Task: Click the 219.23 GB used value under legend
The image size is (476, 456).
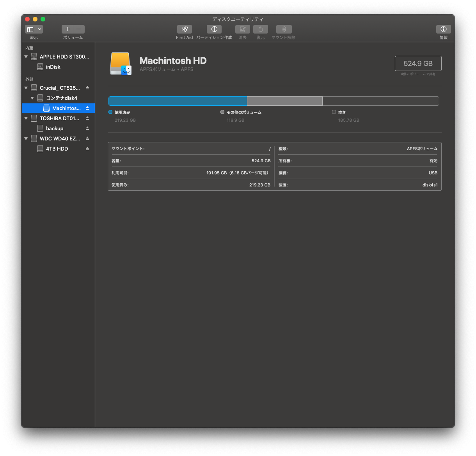Action: tap(125, 120)
